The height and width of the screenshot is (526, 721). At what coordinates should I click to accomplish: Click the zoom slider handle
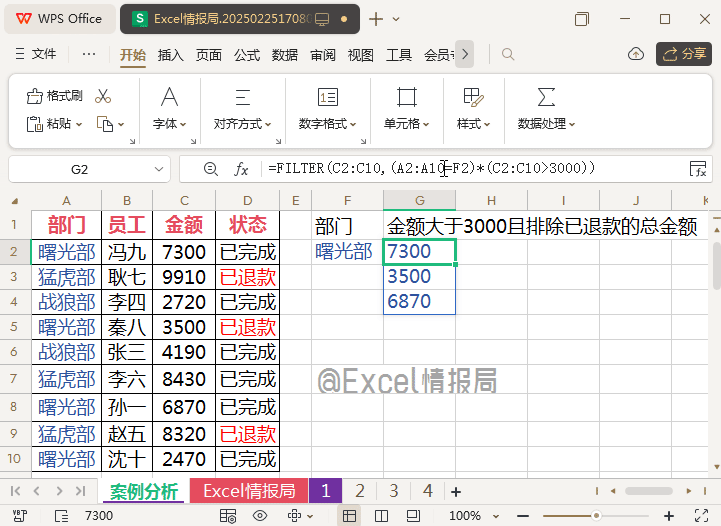(596, 515)
